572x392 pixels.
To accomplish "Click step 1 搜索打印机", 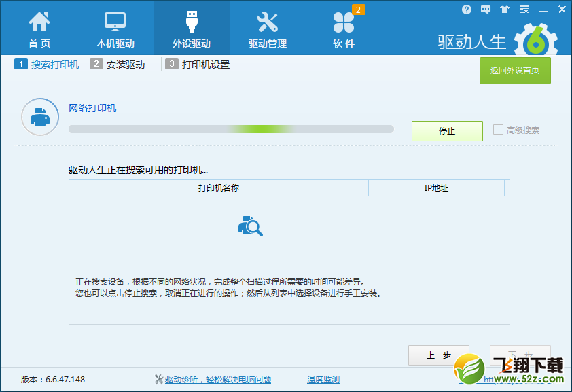I will [x=47, y=65].
